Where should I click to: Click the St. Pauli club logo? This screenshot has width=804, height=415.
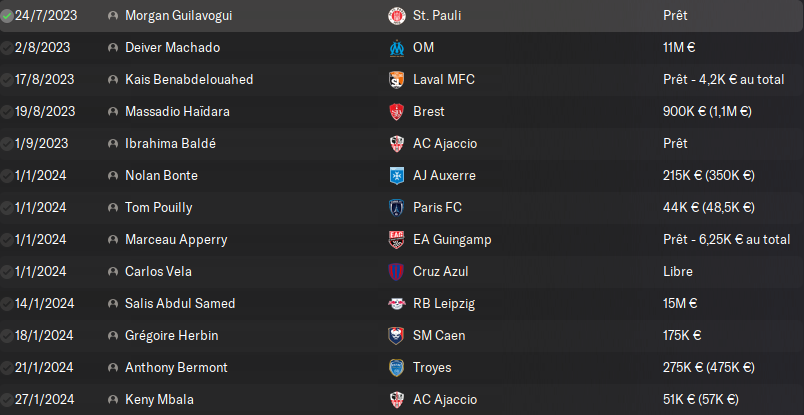[396, 16]
